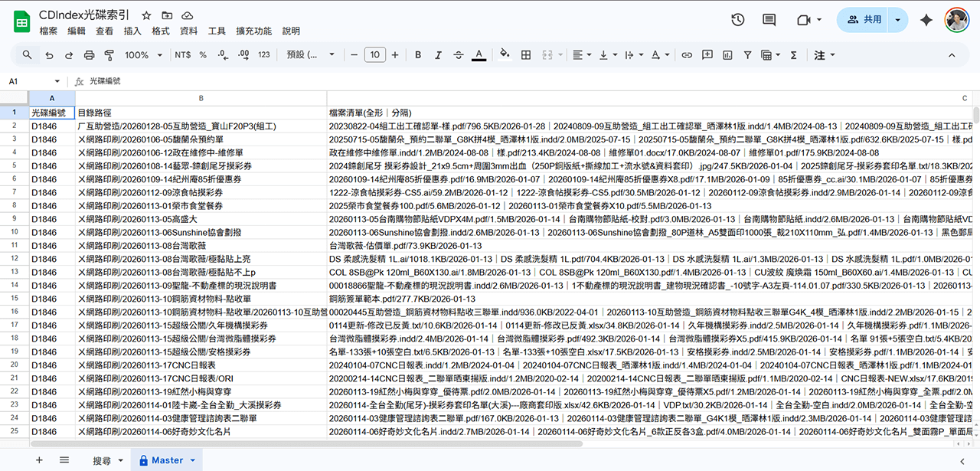Toggle strikethrough formatting
Viewport: 980px width, 471px height.
(x=459, y=55)
